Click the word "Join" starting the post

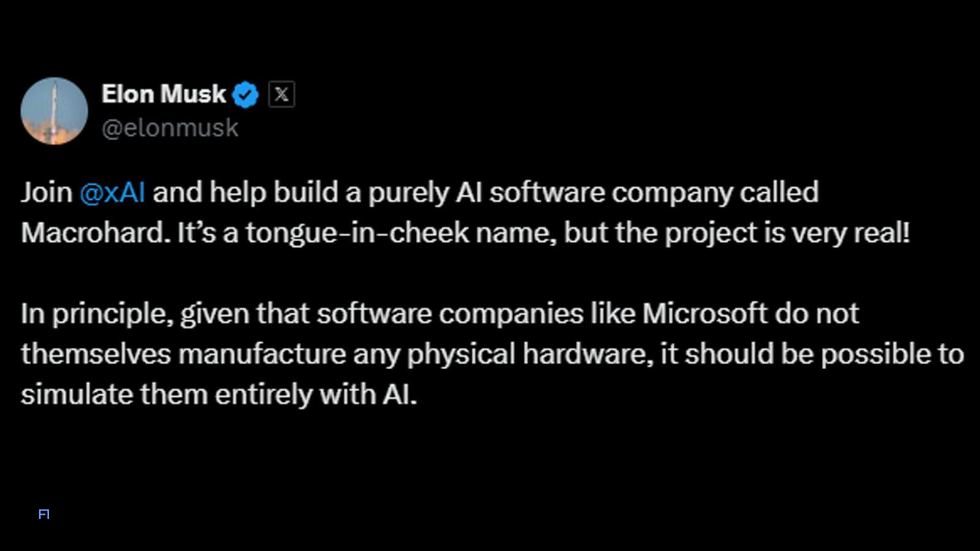(x=47, y=192)
